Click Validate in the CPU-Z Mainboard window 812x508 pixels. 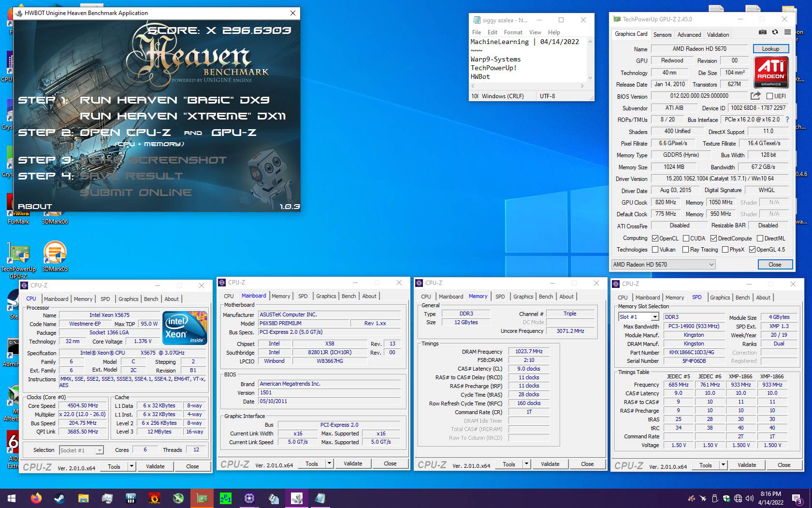click(353, 463)
